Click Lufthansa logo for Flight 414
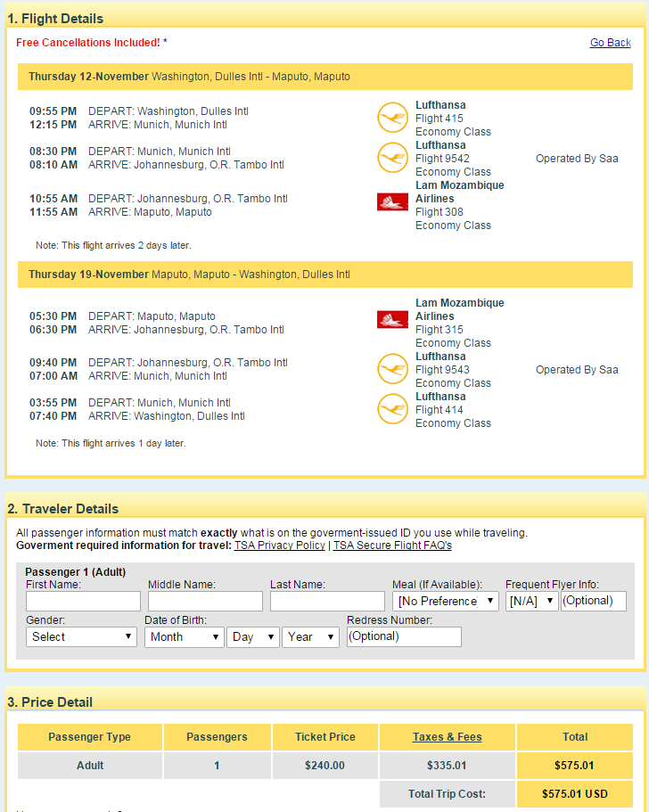 [392, 409]
